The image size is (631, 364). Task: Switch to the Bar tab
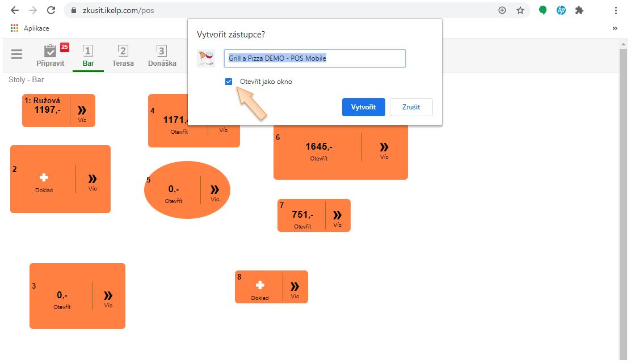pos(88,56)
